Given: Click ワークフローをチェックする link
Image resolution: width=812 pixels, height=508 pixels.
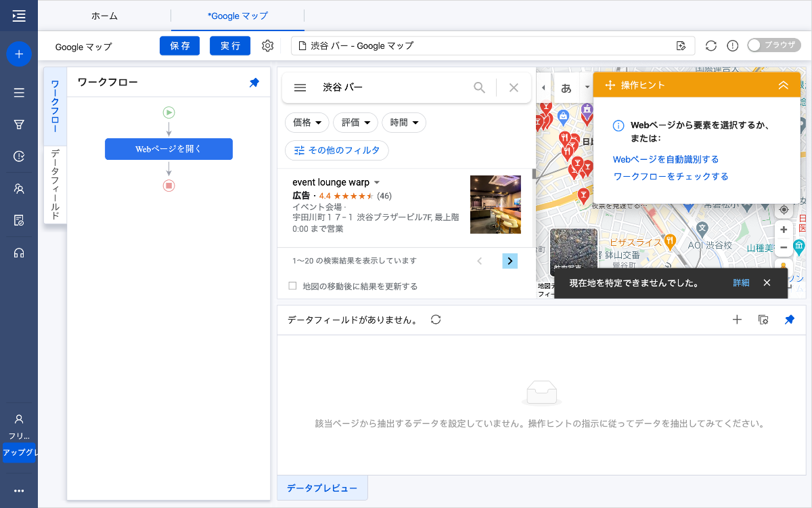Looking at the screenshot, I should point(671,176).
